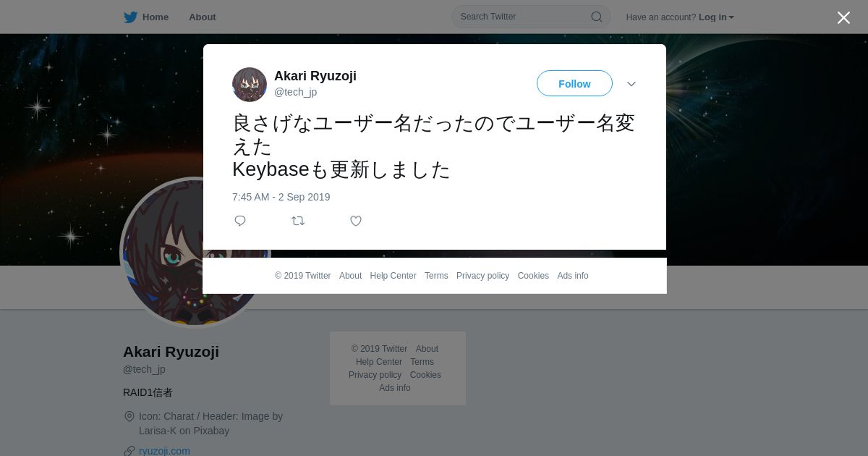Follow Akari Ryuzoji

point(574,84)
